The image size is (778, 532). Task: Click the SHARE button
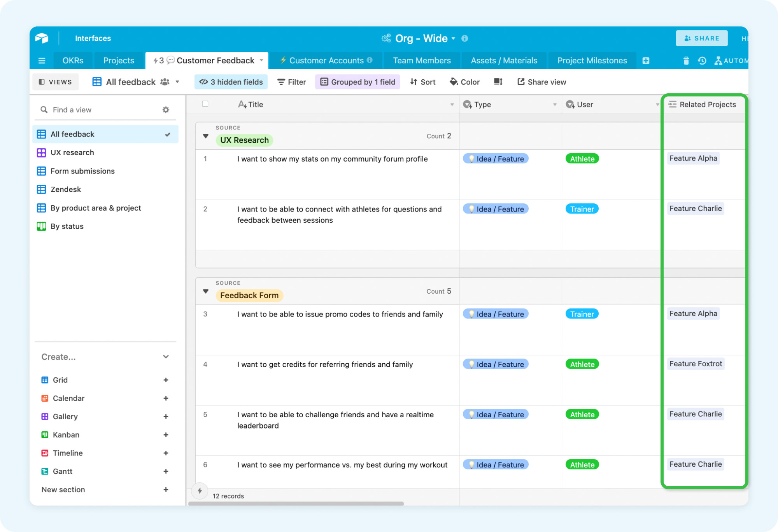tap(701, 38)
